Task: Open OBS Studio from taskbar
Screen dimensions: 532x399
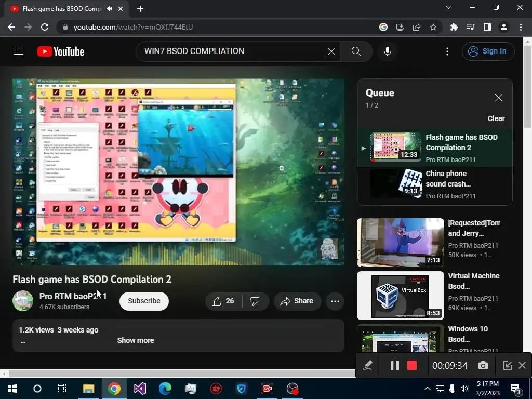Action: (x=292, y=389)
